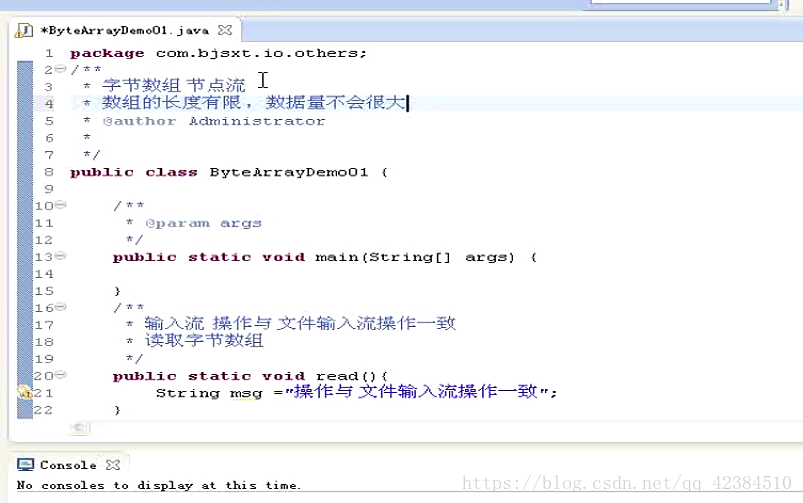Click comment 数组的长度有限 on line 4

coord(172,102)
